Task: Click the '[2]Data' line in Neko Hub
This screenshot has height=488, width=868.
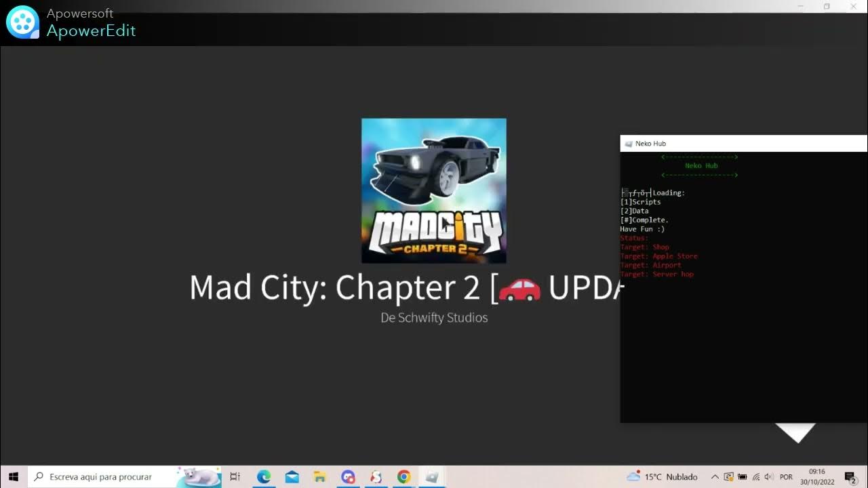Action: pos(635,211)
